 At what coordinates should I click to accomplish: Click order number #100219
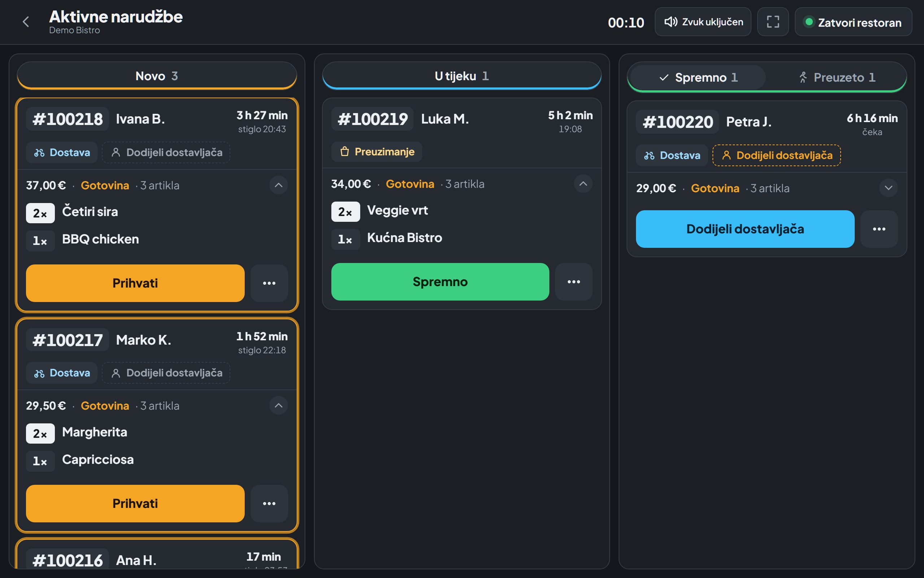372,119
